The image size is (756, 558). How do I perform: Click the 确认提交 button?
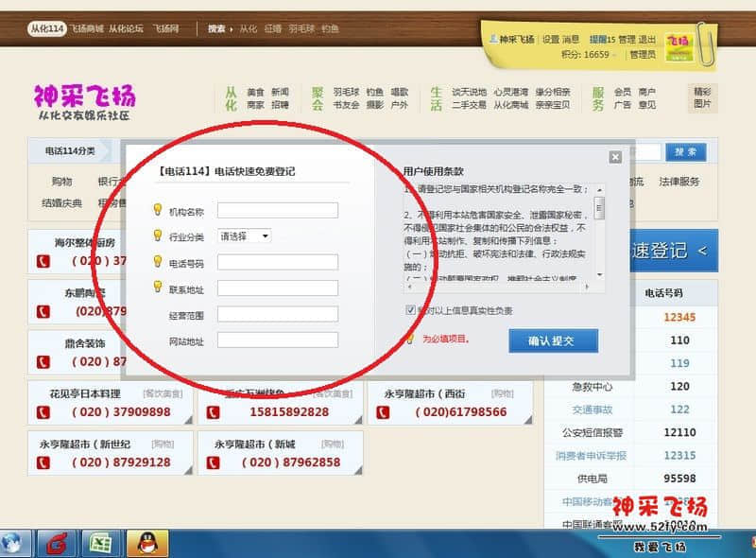tap(553, 340)
